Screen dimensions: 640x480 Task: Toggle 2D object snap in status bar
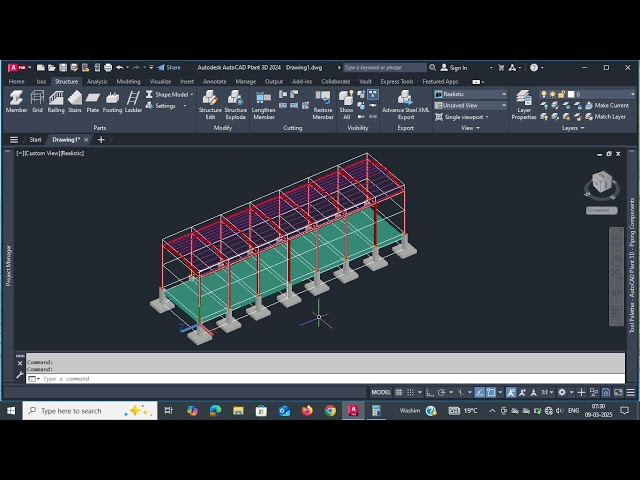[491, 392]
